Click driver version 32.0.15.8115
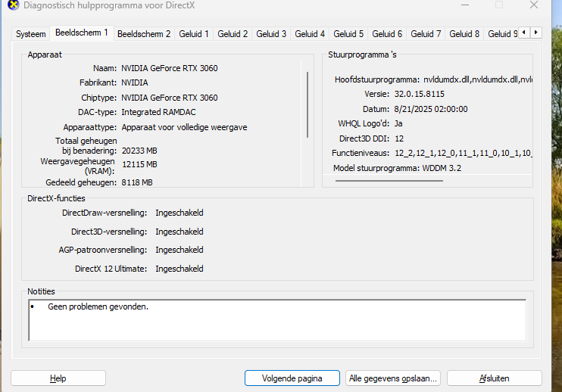Screen dimensions: 562x392 tap(420, 94)
